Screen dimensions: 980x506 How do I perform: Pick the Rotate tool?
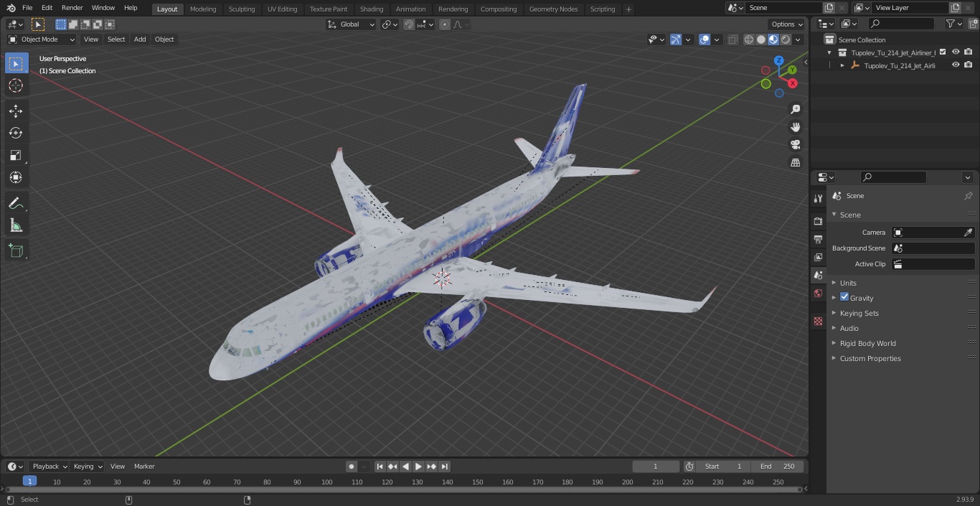pyautogui.click(x=16, y=133)
